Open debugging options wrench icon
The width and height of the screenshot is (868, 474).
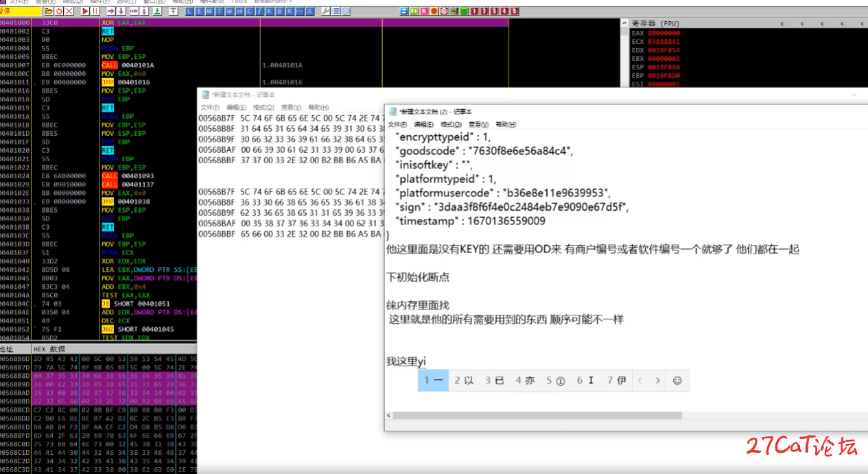point(325,11)
